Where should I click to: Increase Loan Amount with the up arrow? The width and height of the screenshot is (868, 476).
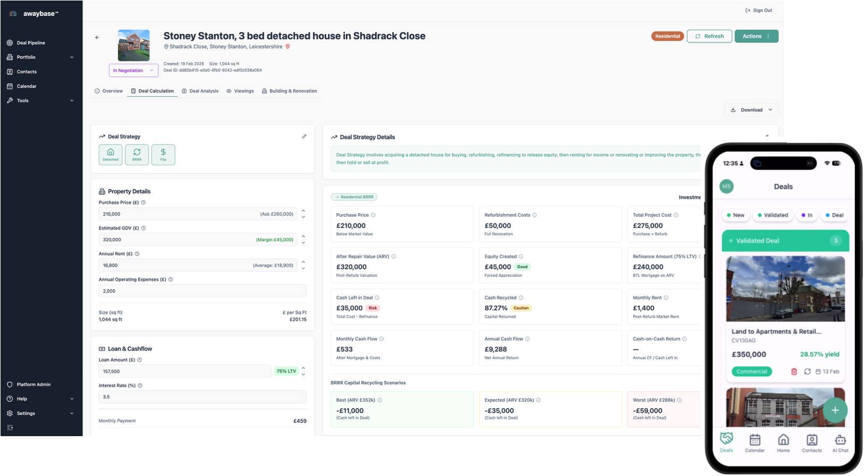[x=303, y=368]
